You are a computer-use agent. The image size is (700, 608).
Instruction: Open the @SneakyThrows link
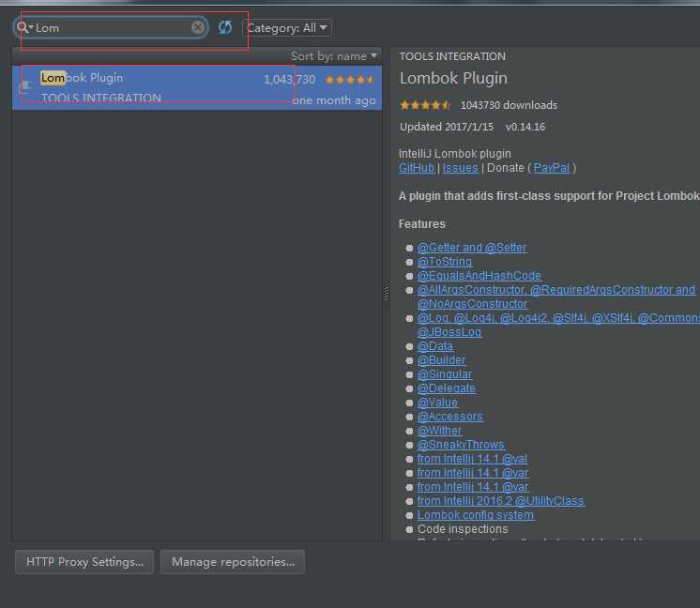click(x=461, y=445)
